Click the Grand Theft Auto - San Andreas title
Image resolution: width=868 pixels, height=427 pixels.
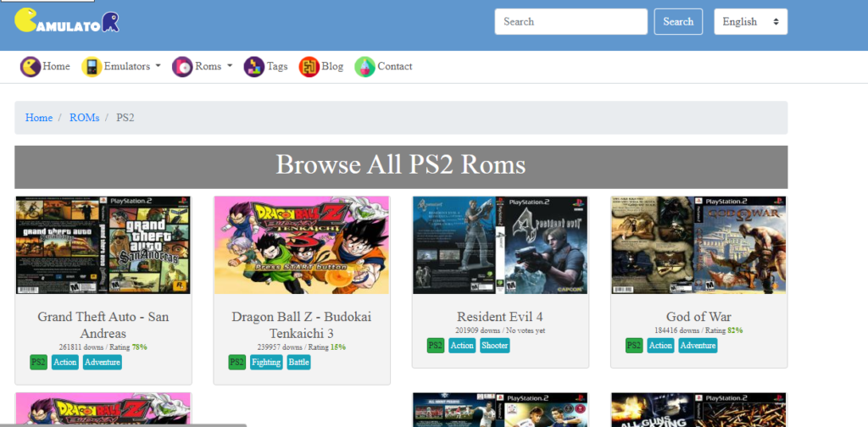click(103, 325)
